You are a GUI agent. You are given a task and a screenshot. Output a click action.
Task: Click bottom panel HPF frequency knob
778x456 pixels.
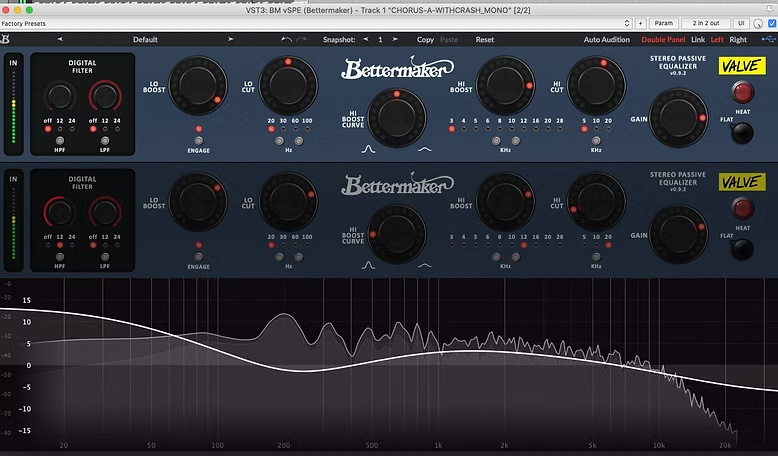(60, 212)
